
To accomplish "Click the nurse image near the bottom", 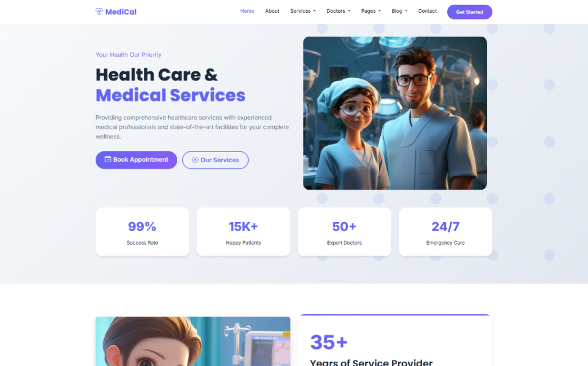I will (193, 341).
